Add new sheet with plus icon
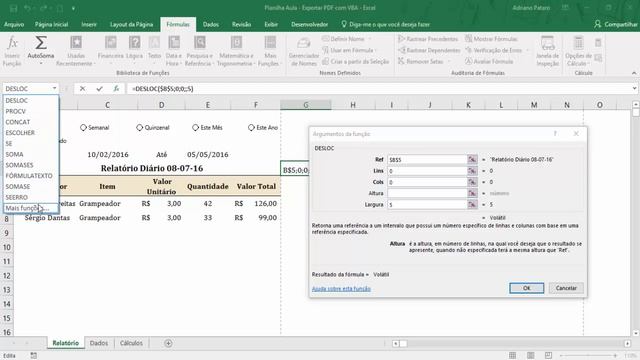The image size is (640, 360). pos(168,343)
